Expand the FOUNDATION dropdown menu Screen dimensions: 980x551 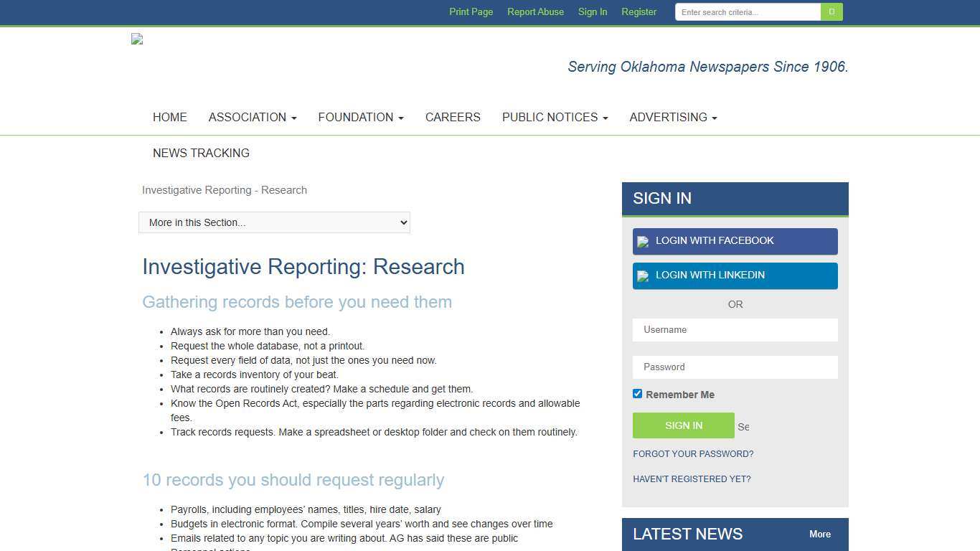(360, 117)
